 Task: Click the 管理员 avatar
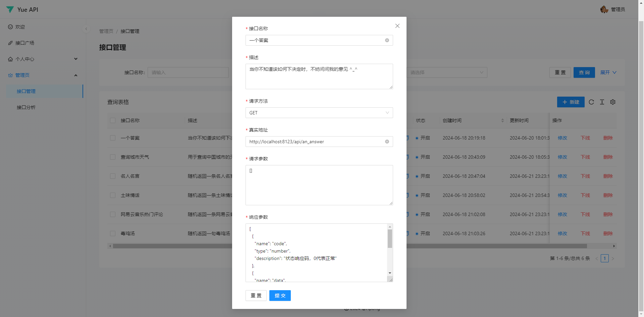point(604,9)
